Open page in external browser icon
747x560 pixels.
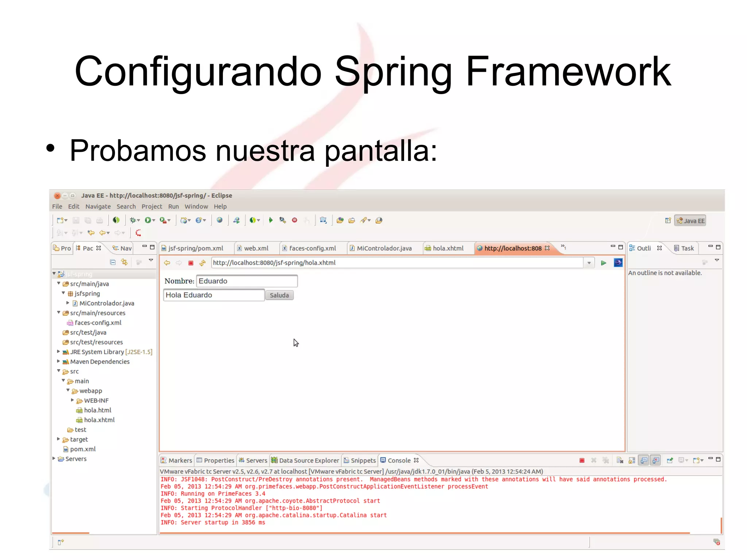coord(618,263)
